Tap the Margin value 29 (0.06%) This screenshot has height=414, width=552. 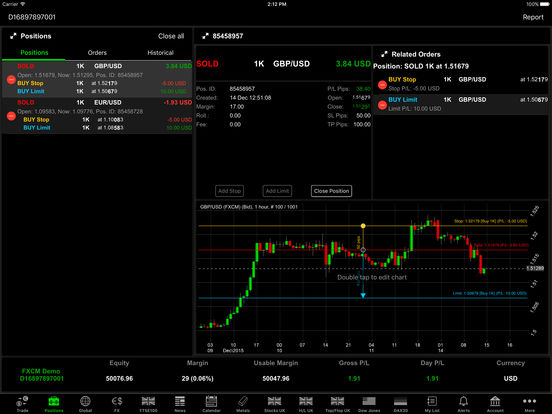click(x=197, y=378)
